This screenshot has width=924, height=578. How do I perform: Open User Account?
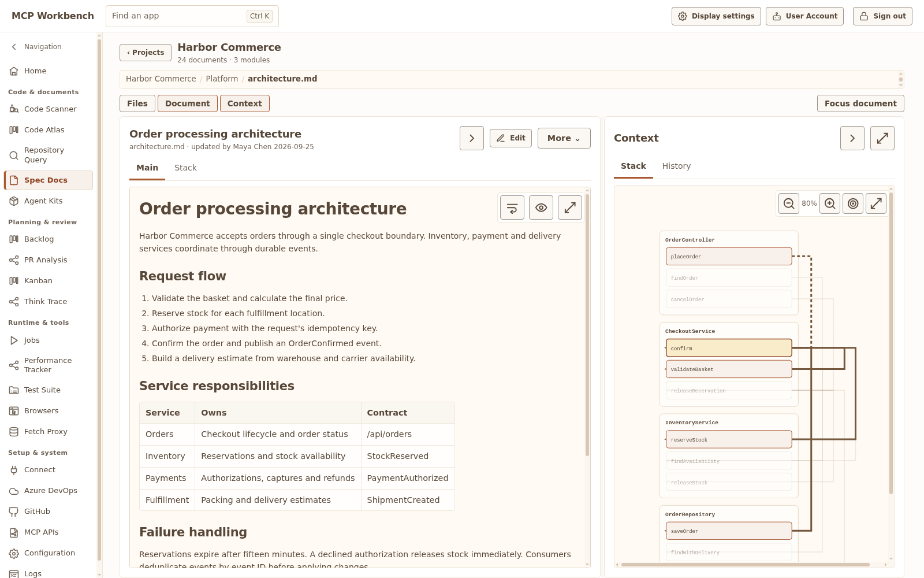point(804,16)
